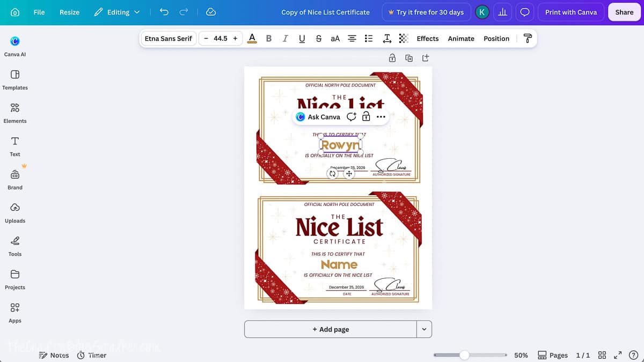Open the Elements panel
This screenshot has width=644, height=362.
[x=15, y=113]
